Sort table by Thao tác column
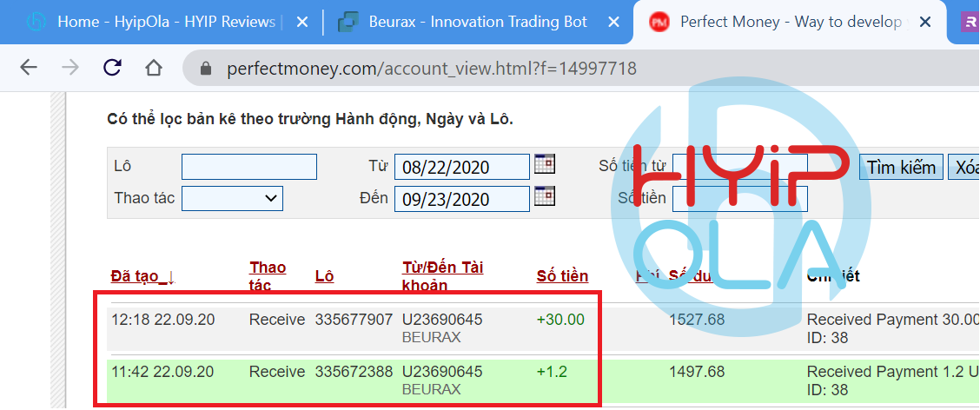Viewport: 980px width, 410px height. point(268,276)
